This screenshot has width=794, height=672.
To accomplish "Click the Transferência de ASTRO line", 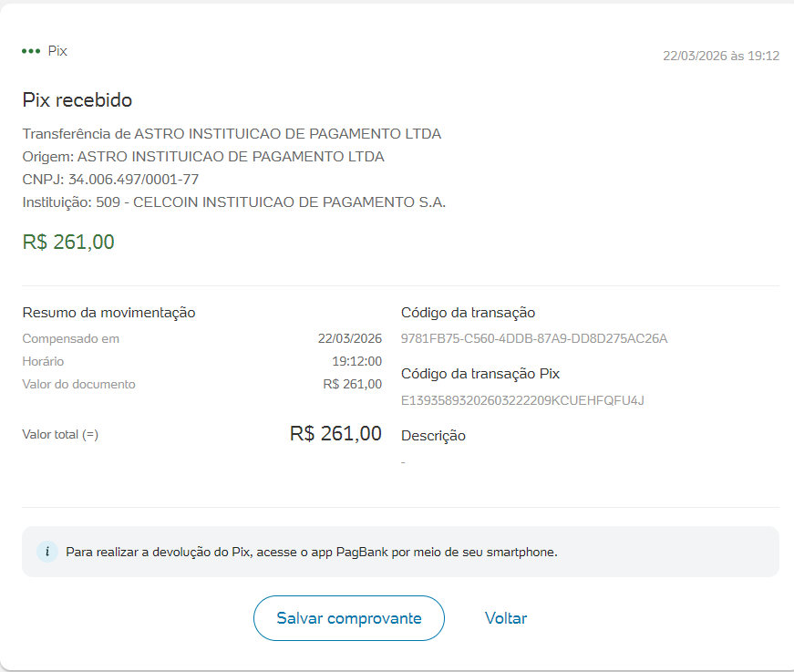I will coord(232,134).
